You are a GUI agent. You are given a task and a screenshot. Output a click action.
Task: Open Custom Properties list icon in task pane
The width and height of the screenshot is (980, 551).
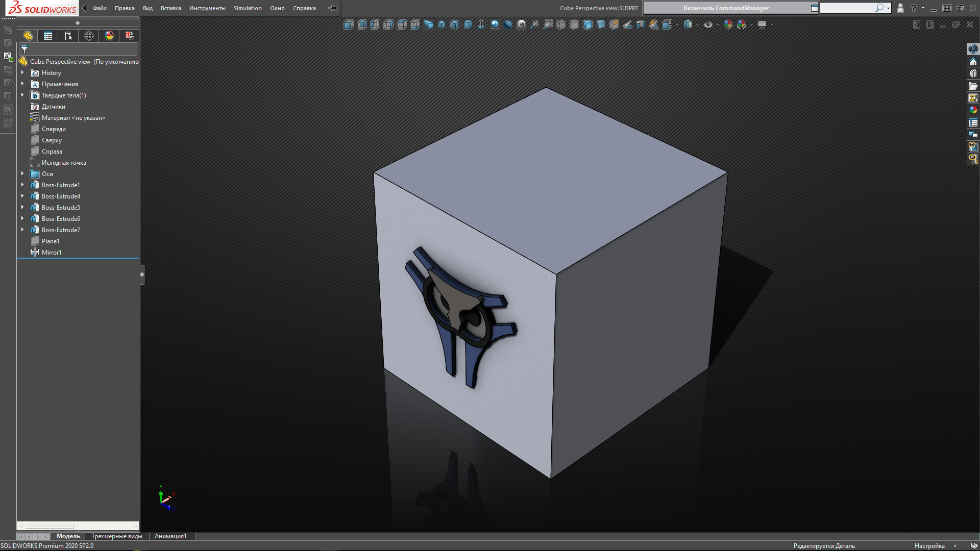(x=973, y=122)
